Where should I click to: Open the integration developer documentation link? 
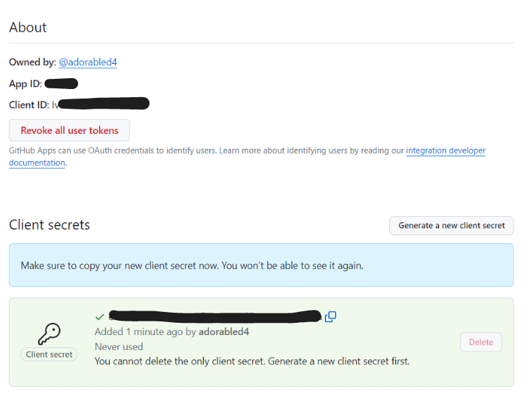(x=446, y=151)
